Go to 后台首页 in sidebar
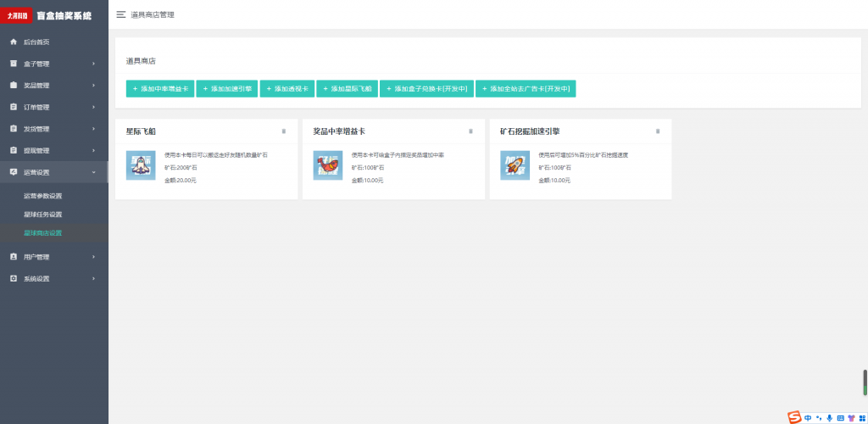The height and width of the screenshot is (424, 868). 54,42
